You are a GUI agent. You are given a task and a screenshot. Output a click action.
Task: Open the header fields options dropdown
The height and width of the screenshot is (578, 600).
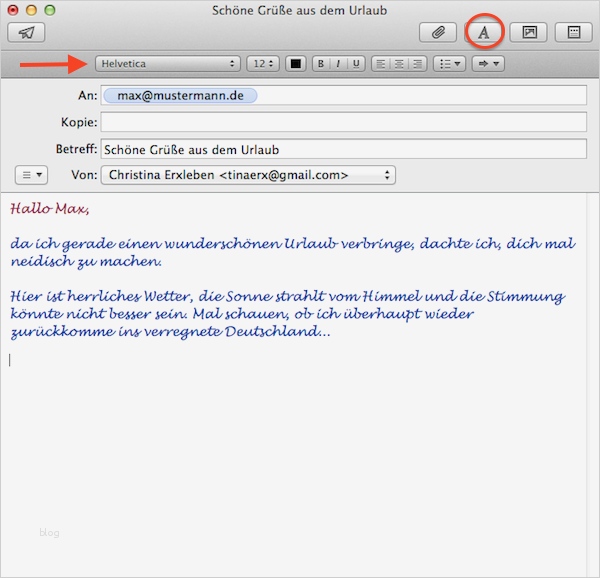coord(31,175)
